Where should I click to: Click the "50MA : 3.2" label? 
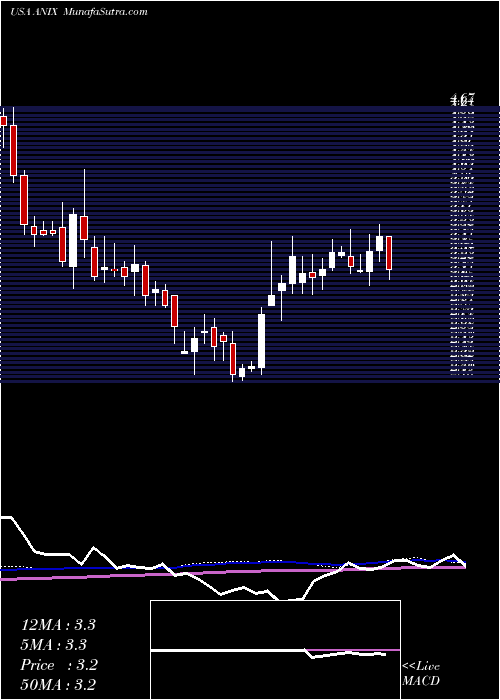tap(58, 685)
